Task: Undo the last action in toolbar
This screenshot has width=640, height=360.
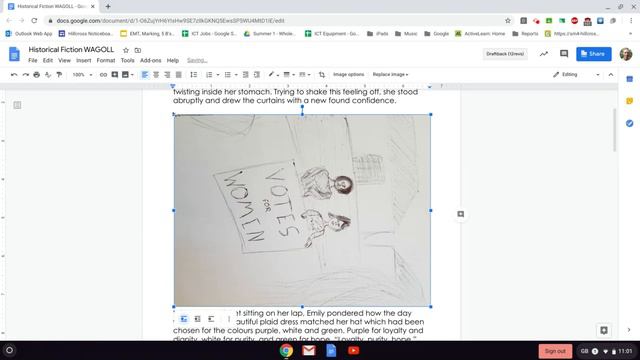Action: coord(14,75)
